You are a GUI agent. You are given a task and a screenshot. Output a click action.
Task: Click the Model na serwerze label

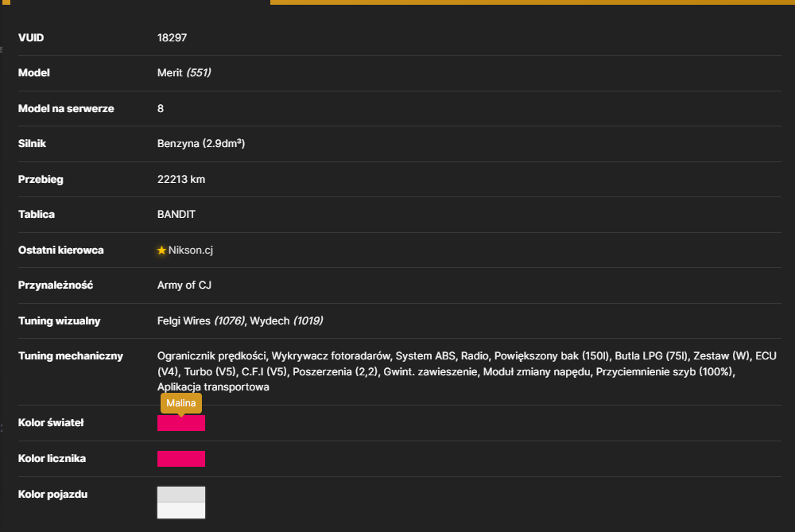pos(66,108)
